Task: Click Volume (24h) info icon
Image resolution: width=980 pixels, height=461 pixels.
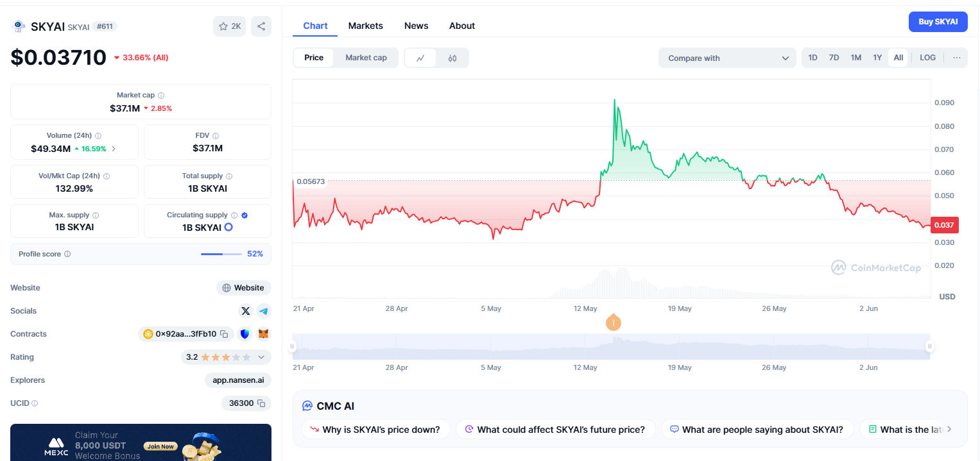Action: pos(98,136)
